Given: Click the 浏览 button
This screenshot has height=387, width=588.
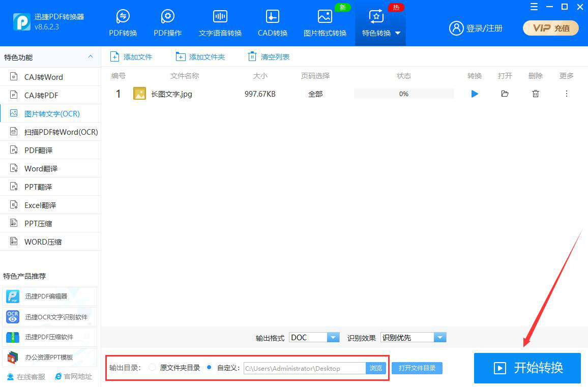Looking at the screenshot, I should pyautogui.click(x=376, y=368).
